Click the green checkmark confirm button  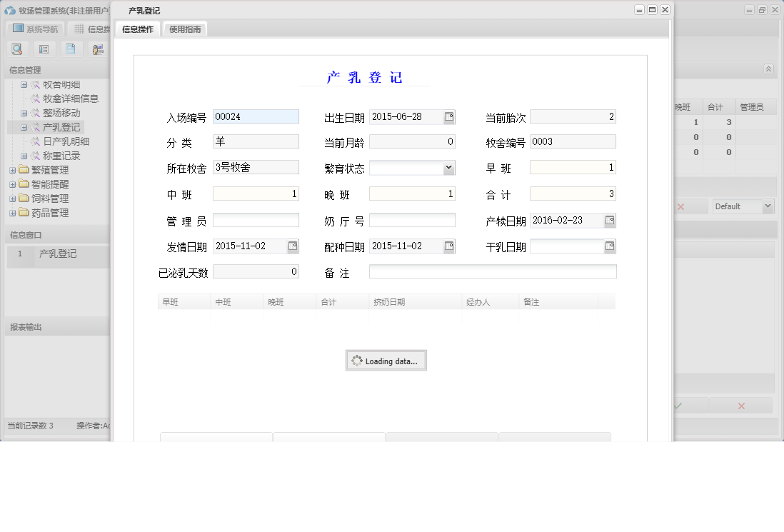[680, 405]
